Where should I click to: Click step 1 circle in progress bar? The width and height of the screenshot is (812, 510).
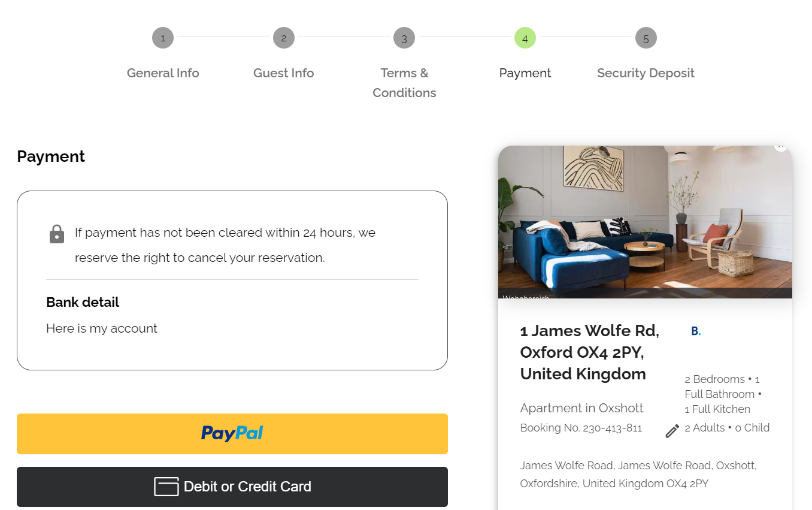tap(163, 38)
